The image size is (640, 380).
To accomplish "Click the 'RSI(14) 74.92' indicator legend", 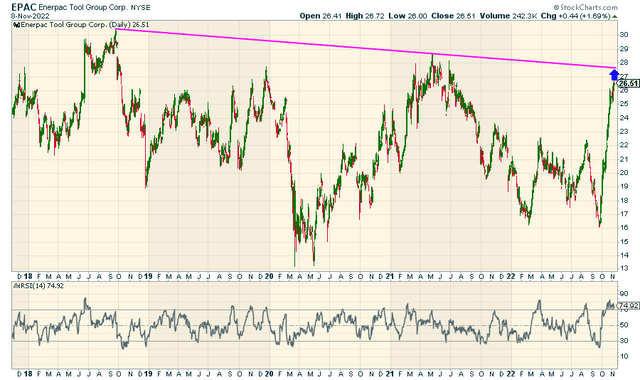I will [x=42, y=286].
